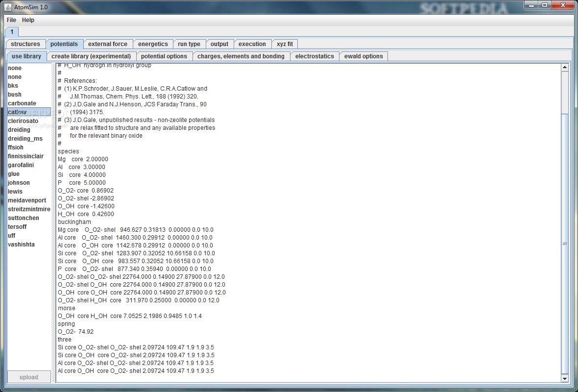The height and width of the screenshot is (392, 578).
Task: Select garofalini library entry
Action: point(29,165)
